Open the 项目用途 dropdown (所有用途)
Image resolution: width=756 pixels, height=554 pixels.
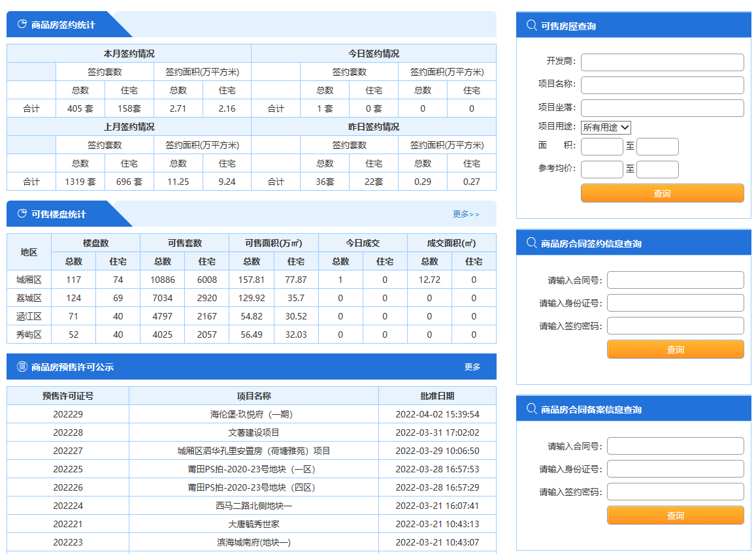(606, 127)
